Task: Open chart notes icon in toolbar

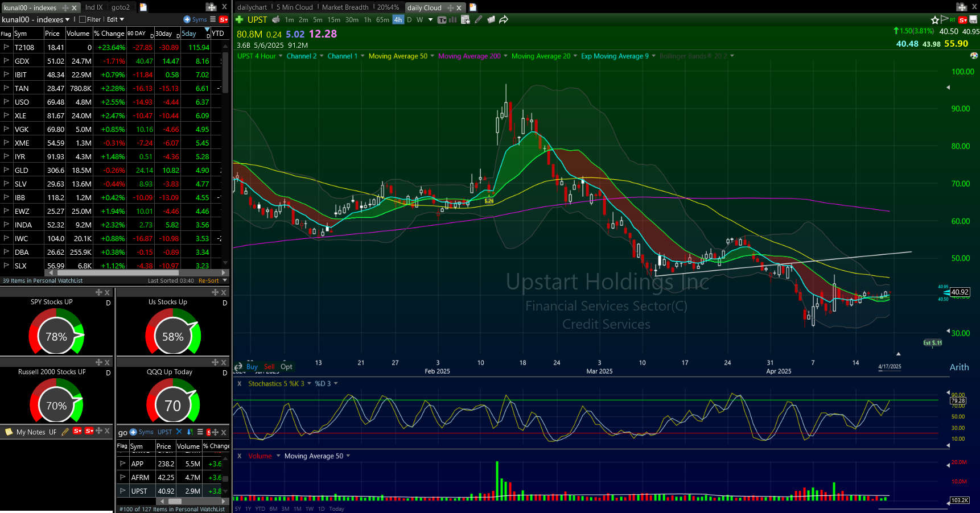Action: click(491, 19)
